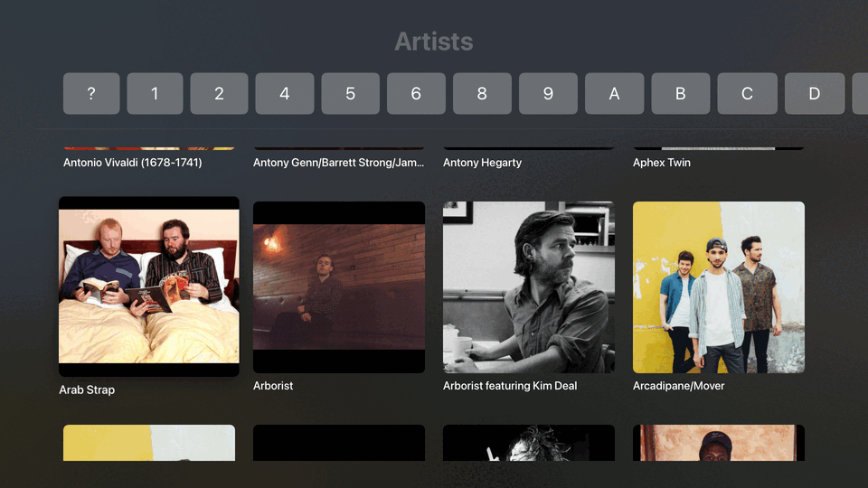868x488 pixels.
Task: Select the Aphex Twin artist label
Action: [x=662, y=163]
